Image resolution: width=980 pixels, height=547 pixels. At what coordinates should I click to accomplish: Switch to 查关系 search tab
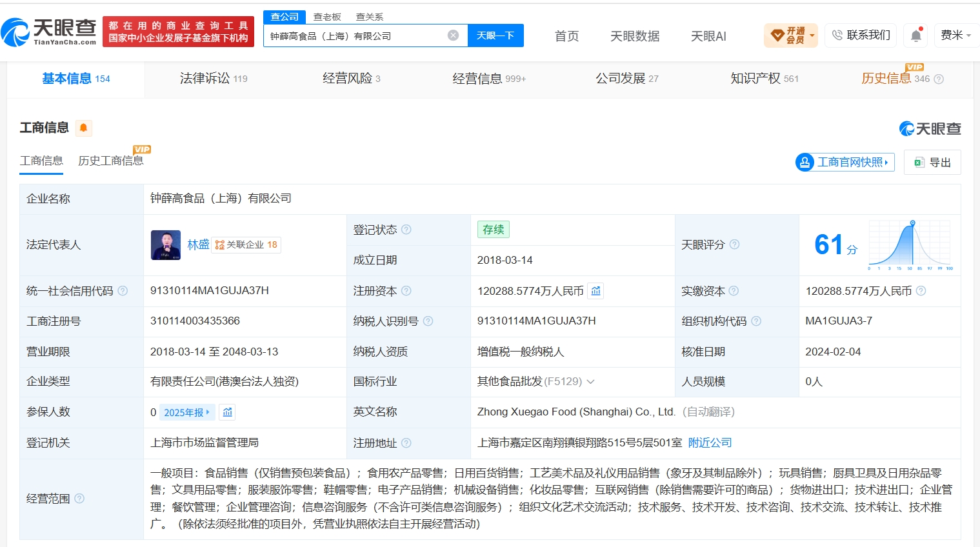point(370,17)
